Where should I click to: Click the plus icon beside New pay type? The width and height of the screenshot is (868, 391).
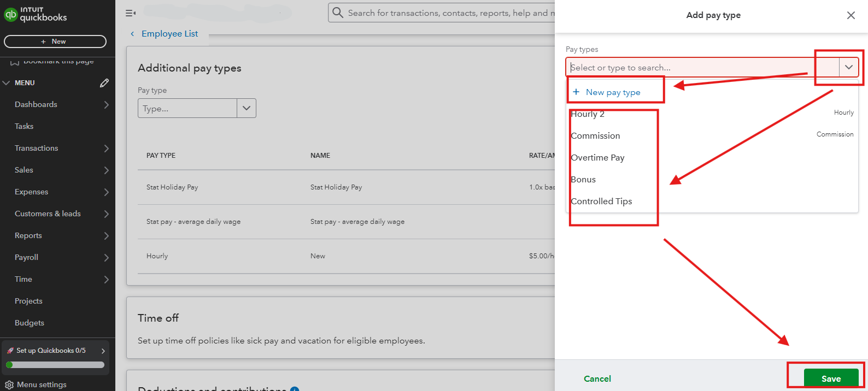pos(576,92)
